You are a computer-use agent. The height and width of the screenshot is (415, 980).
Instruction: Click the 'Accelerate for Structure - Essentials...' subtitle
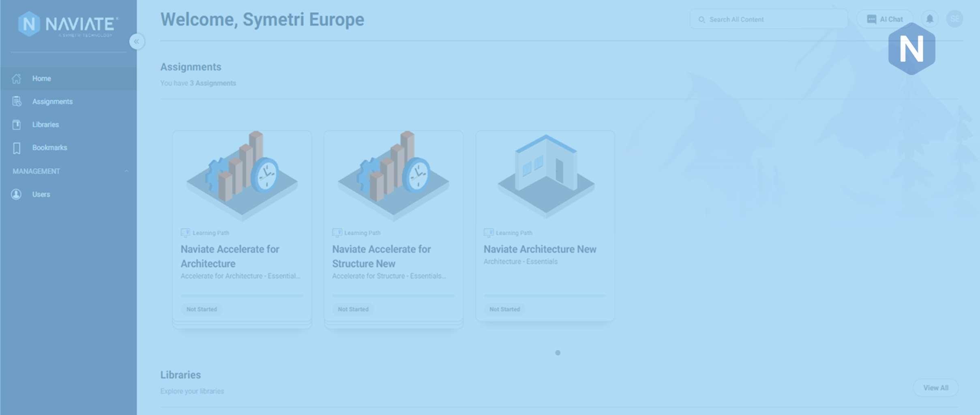tap(389, 276)
